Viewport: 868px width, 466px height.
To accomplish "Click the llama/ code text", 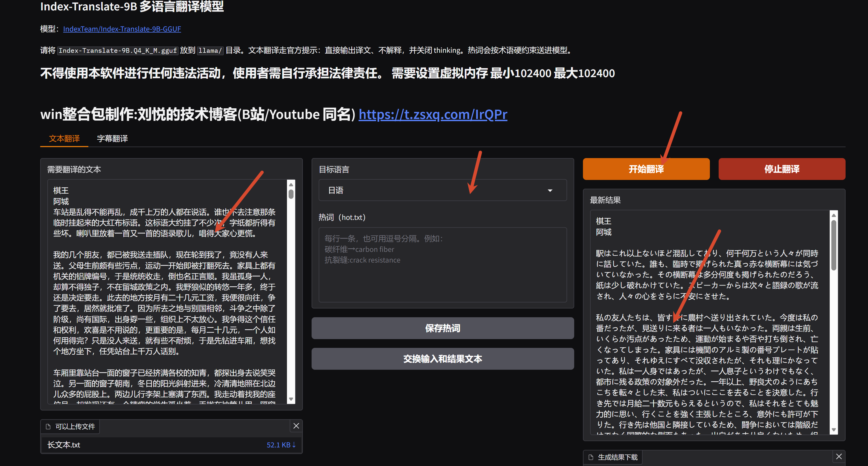I will [x=210, y=51].
